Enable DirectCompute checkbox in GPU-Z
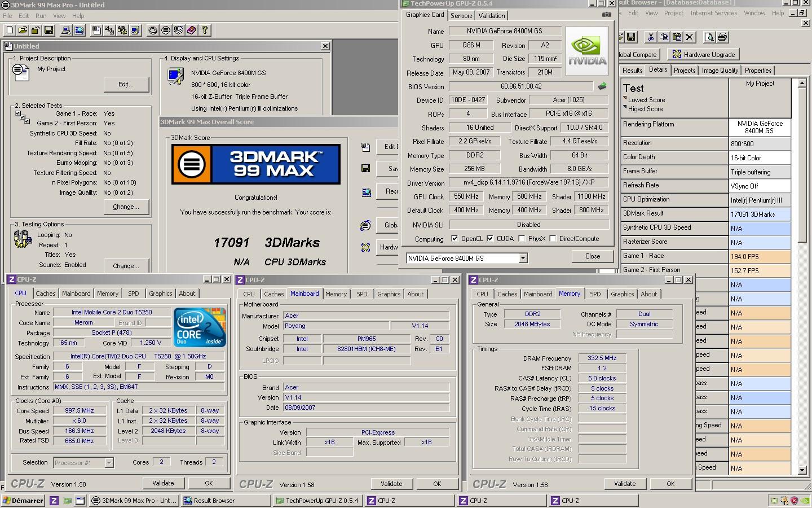This screenshot has height=508, width=812. point(553,239)
